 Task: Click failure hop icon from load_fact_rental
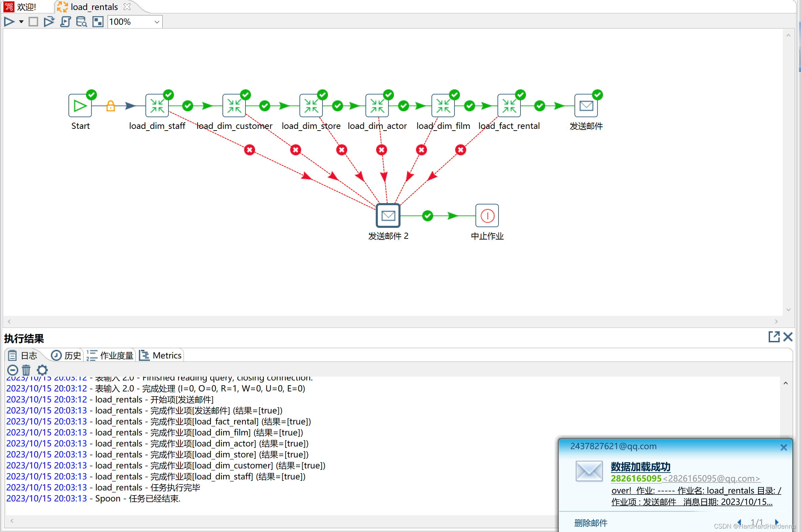click(x=461, y=150)
